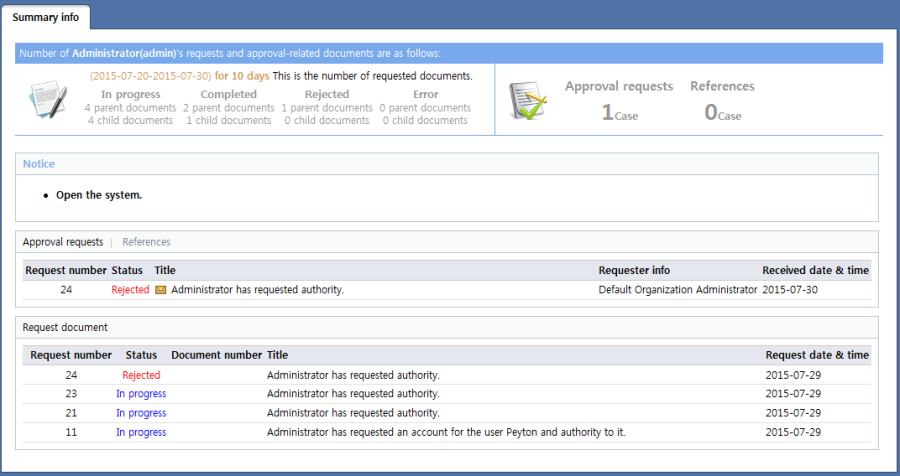Screen dimensions: 900x476
Task: Open approval request titled Administrator has requested authority
Action: click(x=258, y=290)
